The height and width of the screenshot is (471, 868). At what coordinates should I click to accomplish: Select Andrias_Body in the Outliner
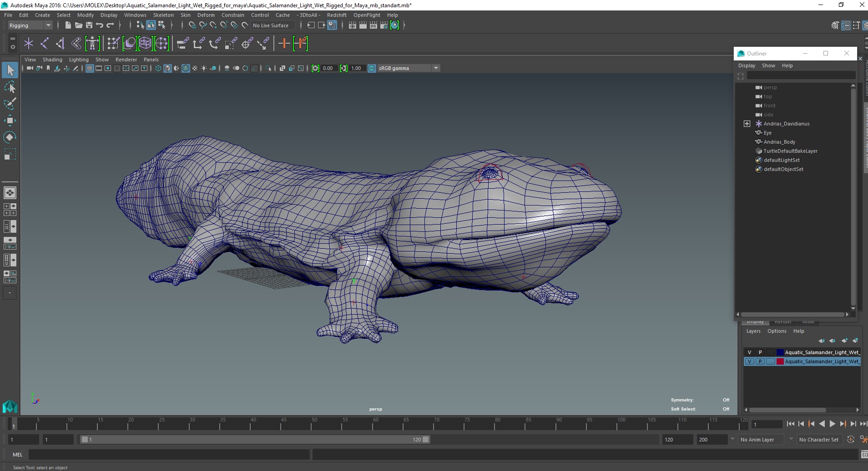[x=779, y=142]
